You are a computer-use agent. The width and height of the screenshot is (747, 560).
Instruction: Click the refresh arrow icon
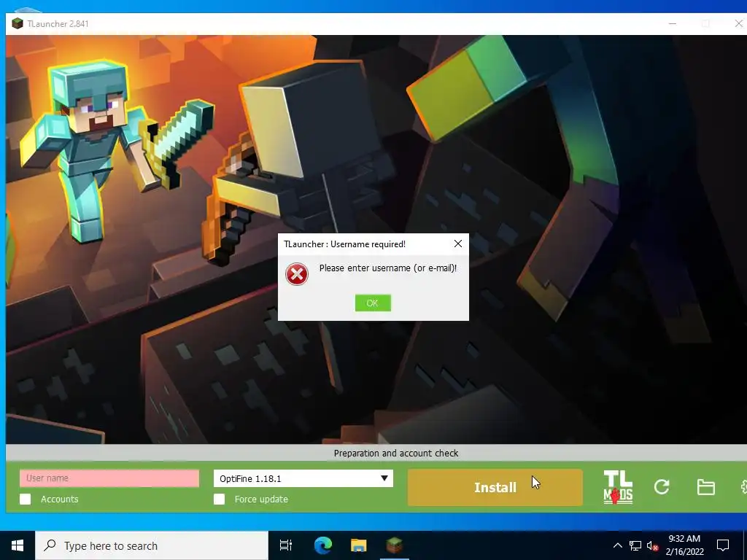(662, 486)
